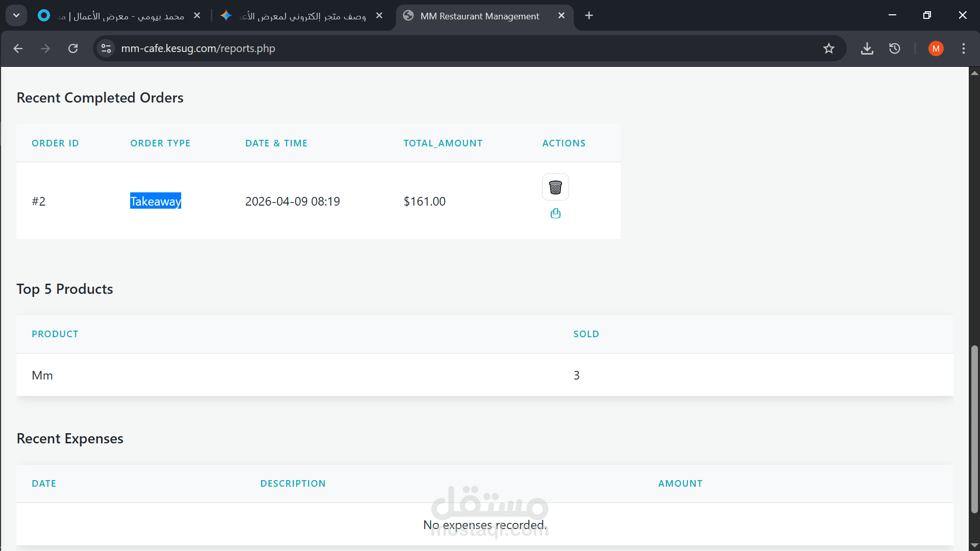This screenshot has width=980, height=551.
Task: Open the browser downloads icon
Action: click(867, 48)
